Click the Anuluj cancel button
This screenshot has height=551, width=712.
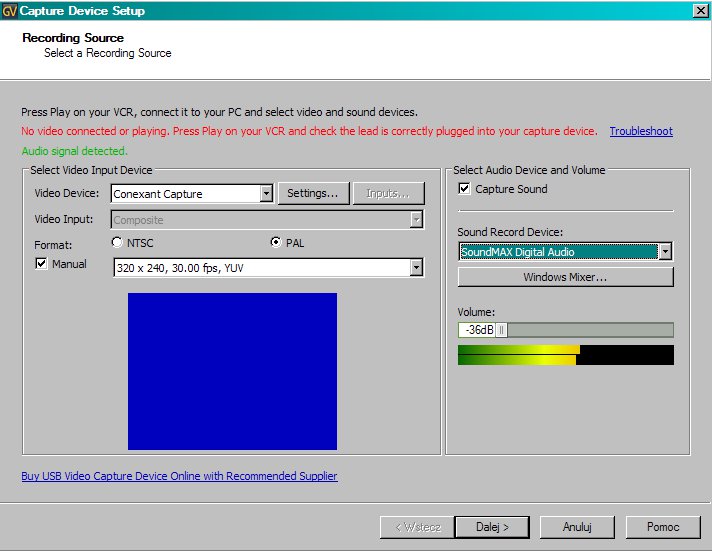click(577, 527)
